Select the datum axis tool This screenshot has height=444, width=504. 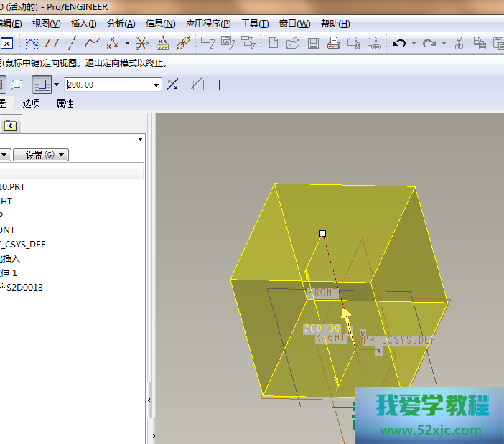coord(72,43)
